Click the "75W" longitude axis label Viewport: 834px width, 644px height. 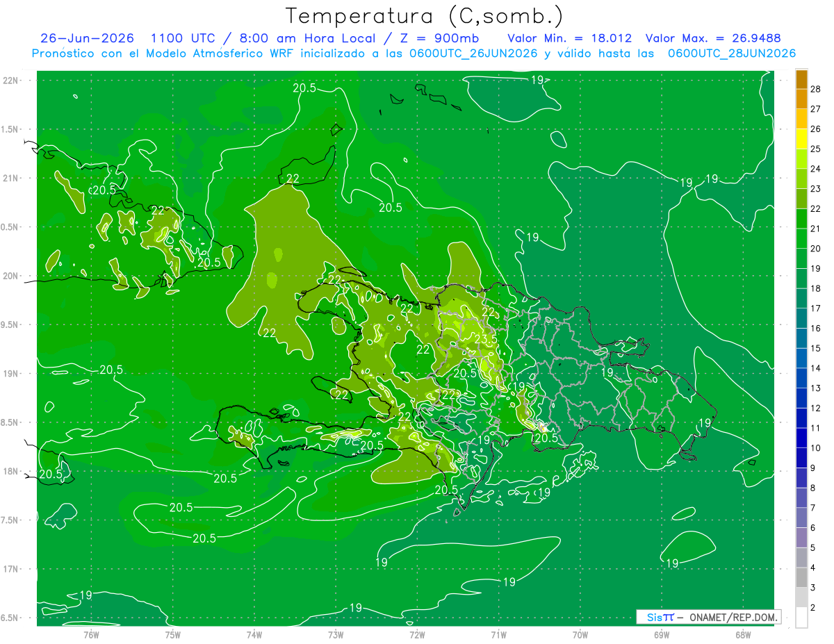pos(173,634)
